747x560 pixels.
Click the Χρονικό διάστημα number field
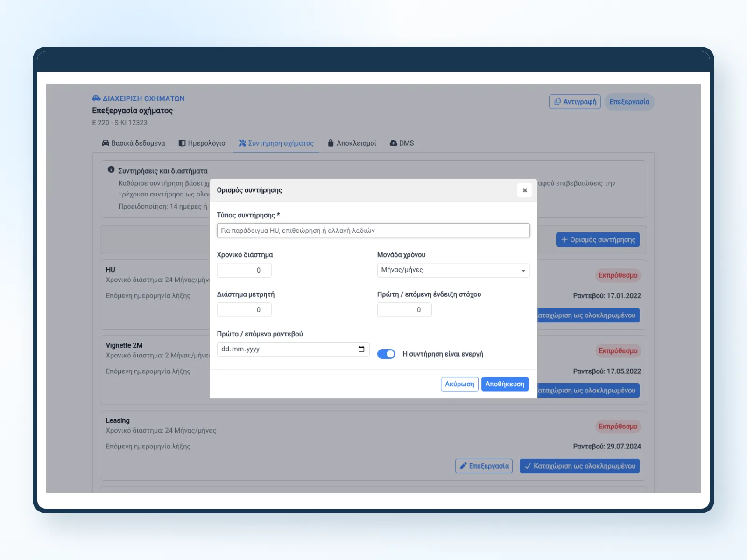pyautogui.click(x=244, y=270)
